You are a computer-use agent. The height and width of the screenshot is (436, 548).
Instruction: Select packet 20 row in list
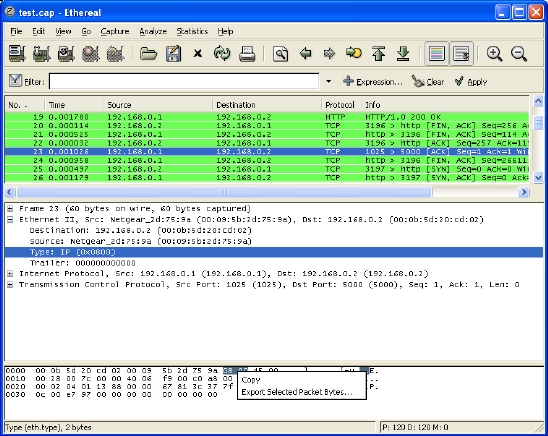267,125
